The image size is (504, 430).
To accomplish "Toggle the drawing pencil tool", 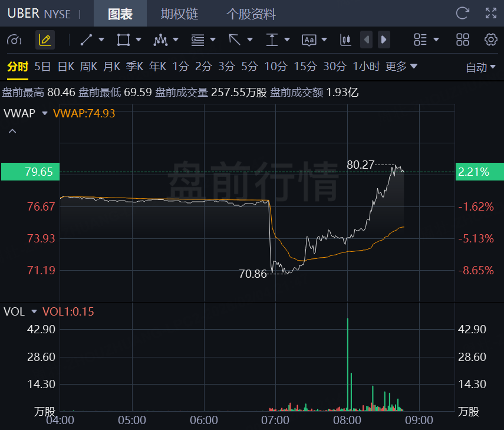I will 45,40.
